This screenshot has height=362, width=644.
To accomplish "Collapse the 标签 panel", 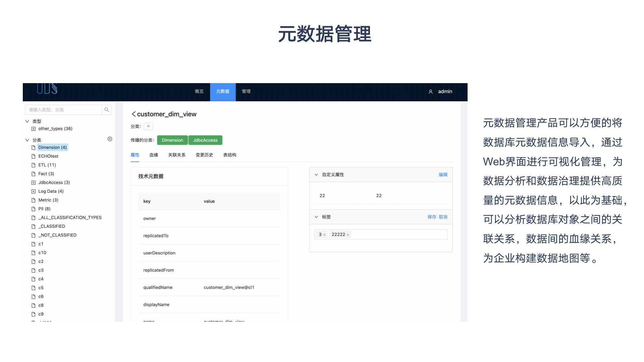I will [x=316, y=217].
